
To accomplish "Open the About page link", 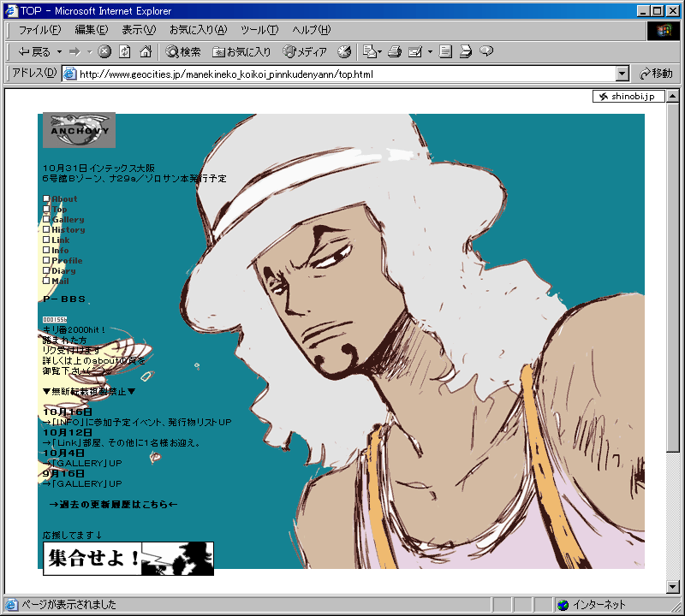I will tap(64, 199).
